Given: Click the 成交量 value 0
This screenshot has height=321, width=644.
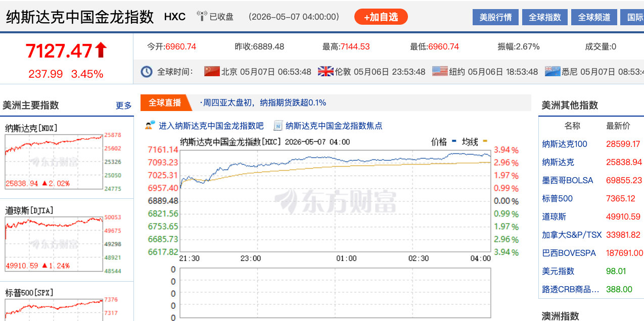Looking at the screenshot, I should (614, 46).
